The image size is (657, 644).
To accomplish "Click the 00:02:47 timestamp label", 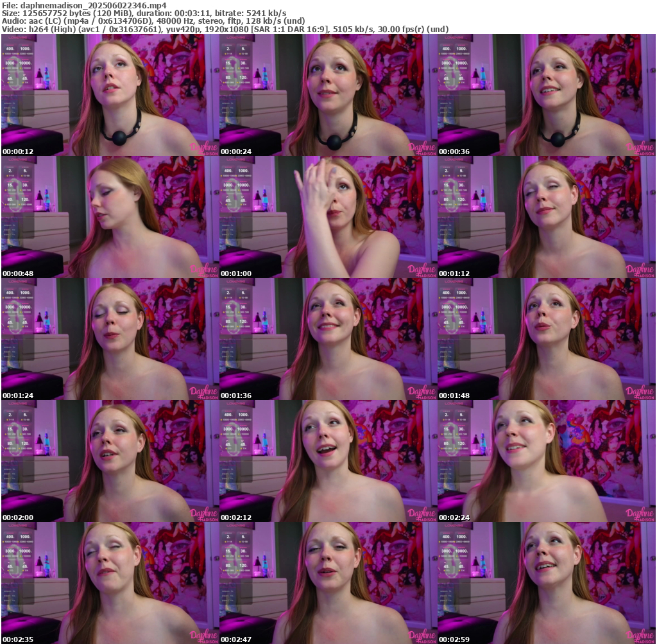I will (236, 639).
